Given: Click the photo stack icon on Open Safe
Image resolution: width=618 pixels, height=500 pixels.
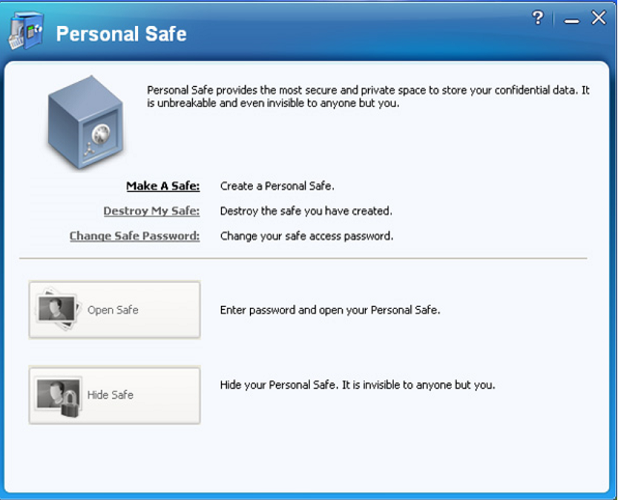Looking at the screenshot, I should (x=58, y=309).
